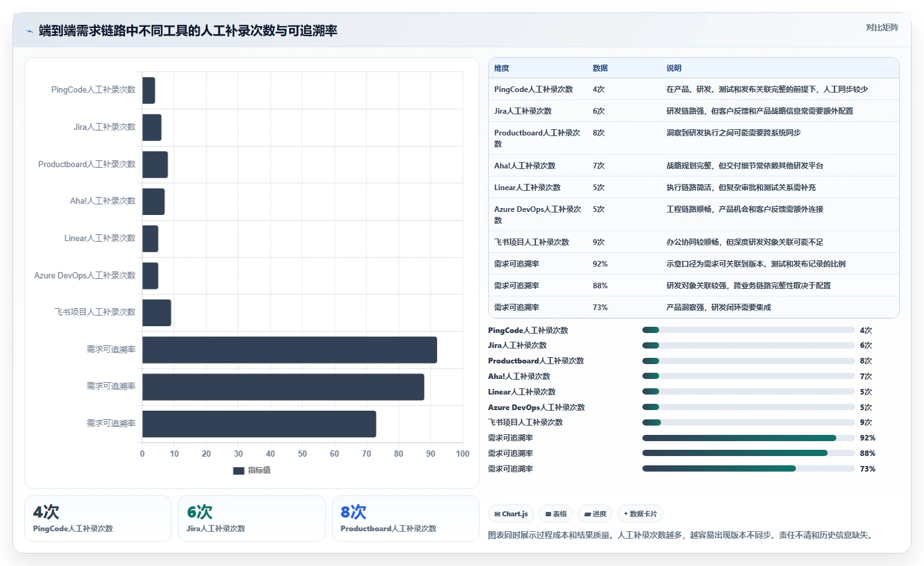Screen dimensions: 924x566
Task: Click the Jira bar in the bar chart
Action: click(152, 127)
